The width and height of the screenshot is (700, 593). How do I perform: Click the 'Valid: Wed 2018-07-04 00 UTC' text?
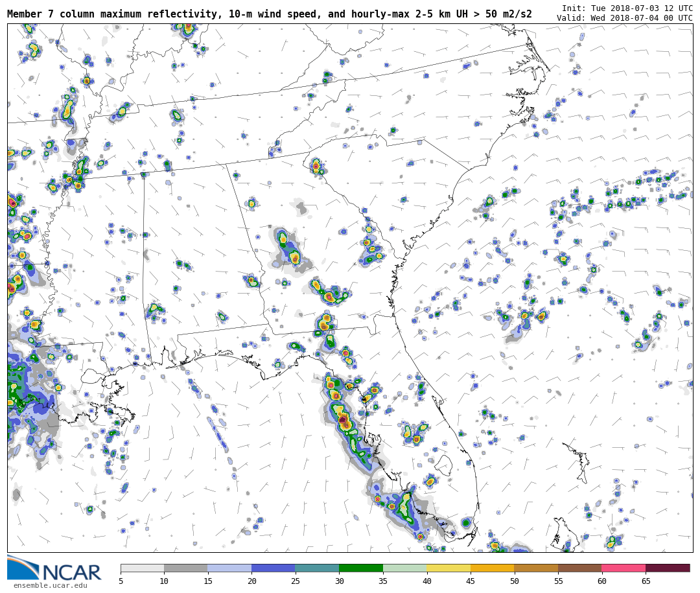pyautogui.click(x=624, y=18)
